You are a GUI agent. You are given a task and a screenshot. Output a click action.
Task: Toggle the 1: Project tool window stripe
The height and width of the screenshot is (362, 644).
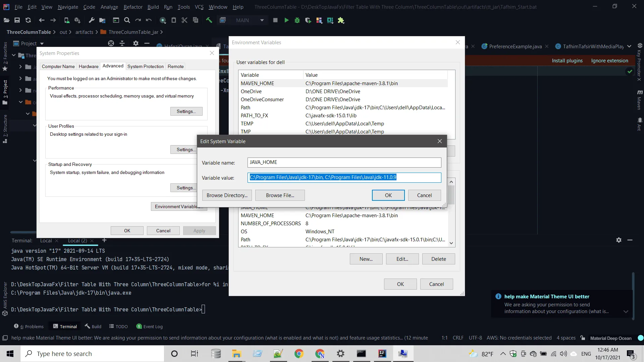(x=5, y=90)
